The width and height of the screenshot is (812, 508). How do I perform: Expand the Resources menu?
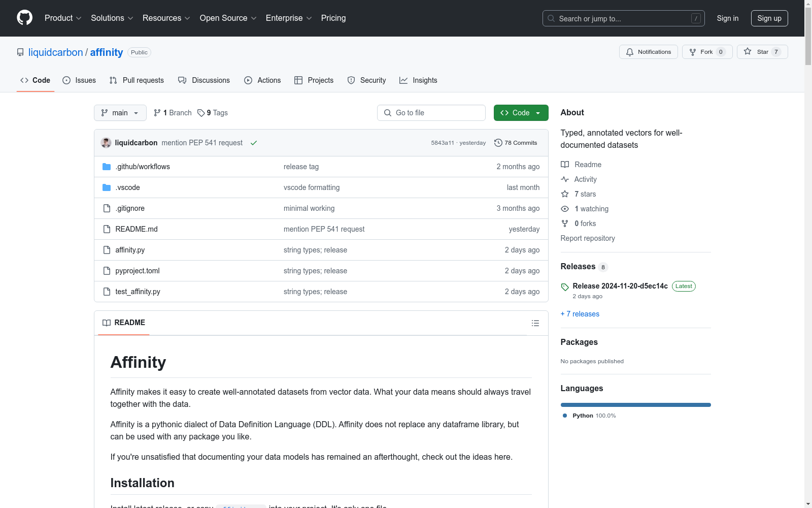(x=166, y=18)
